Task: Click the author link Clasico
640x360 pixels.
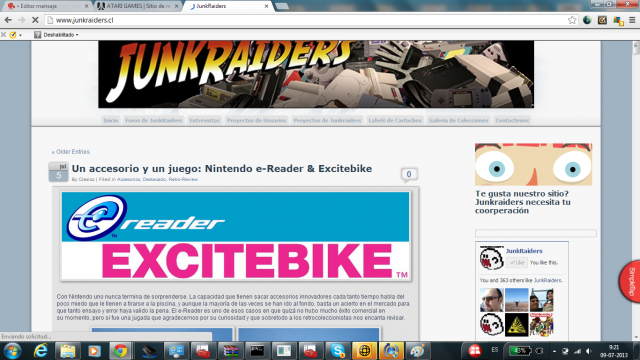Action: (87, 179)
